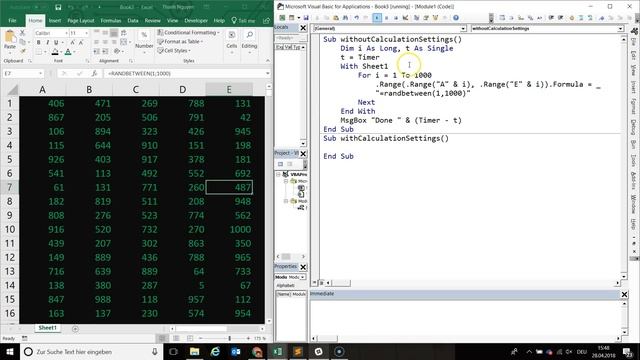Screen dimensions: 640x360
Task: Click the Undo icon in VBA toolbar
Action: tap(356, 18)
